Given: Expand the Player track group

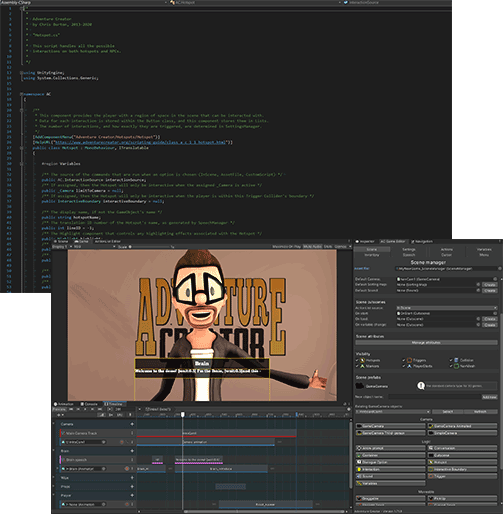Looking at the screenshot, I should pos(54,495).
